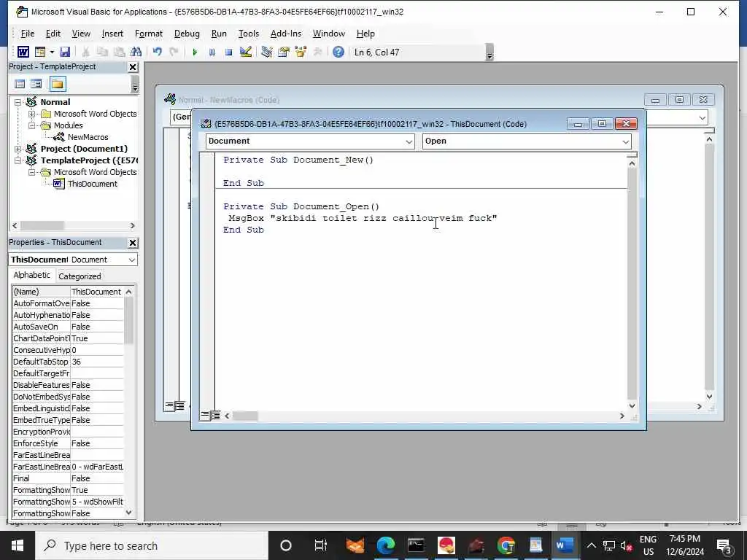Viewport: 747px width, 560px height.
Task: Click the Reset stop toolbar icon
Action: pos(228,52)
